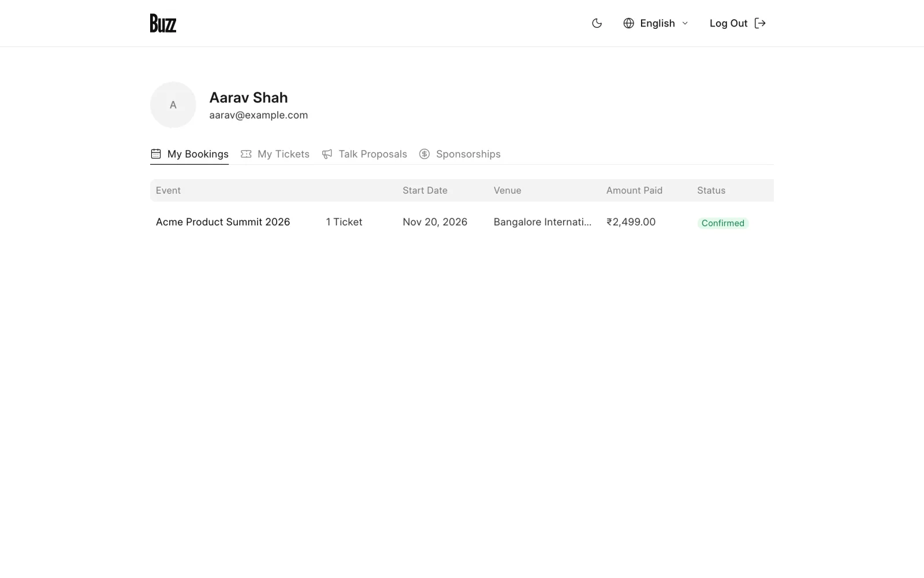Click the calendar icon beside My Bookings

(156, 154)
